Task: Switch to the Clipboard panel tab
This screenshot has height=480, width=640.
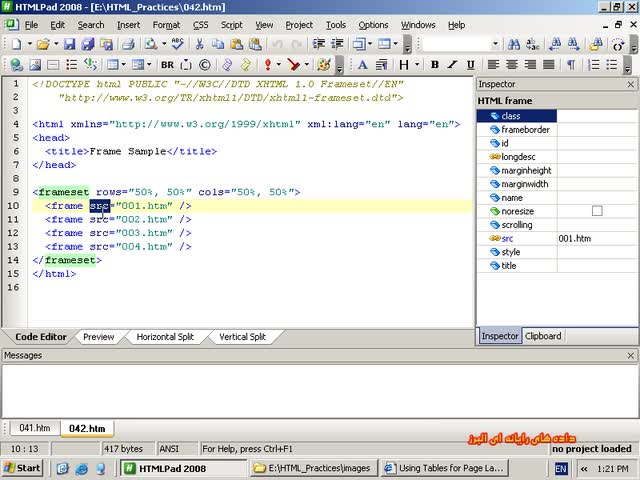Action: coord(543,336)
